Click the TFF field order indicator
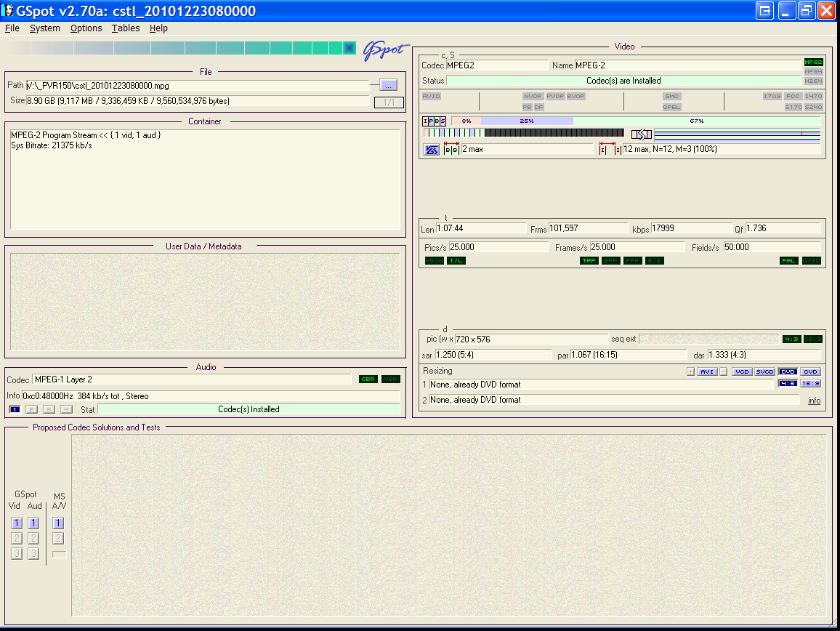 point(589,261)
